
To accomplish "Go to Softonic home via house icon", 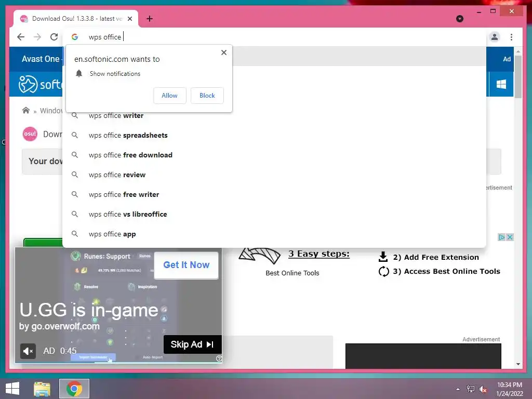I will click(x=26, y=110).
